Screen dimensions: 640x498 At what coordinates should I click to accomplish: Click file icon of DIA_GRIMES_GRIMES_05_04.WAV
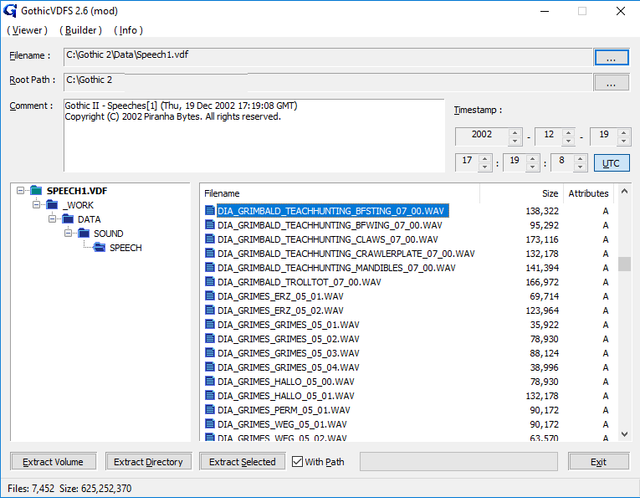coord(210,367)
